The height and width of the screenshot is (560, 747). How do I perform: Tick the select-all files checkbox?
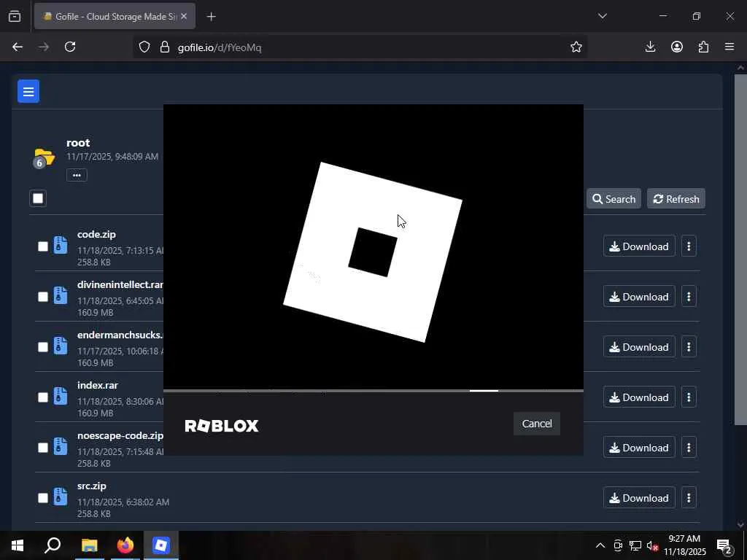38,198
